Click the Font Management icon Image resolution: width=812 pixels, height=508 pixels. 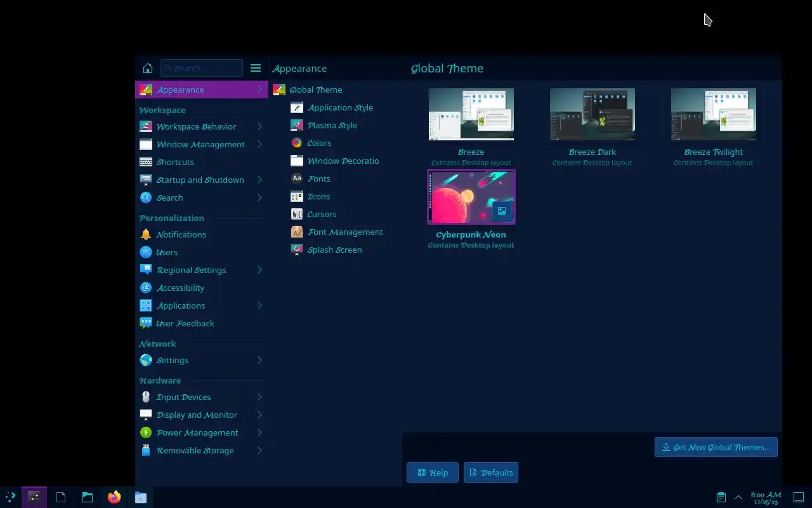(297, 232)
